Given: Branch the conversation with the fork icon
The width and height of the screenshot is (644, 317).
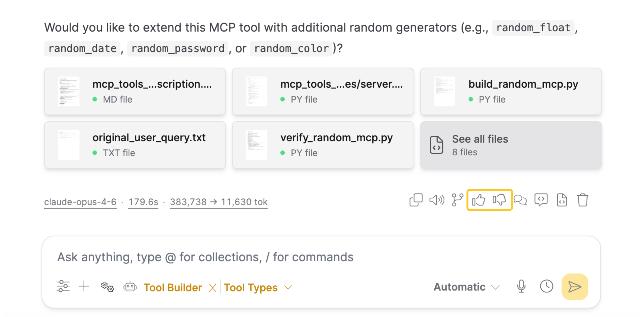Looking at the screenshot, I should tap(457, 200).
